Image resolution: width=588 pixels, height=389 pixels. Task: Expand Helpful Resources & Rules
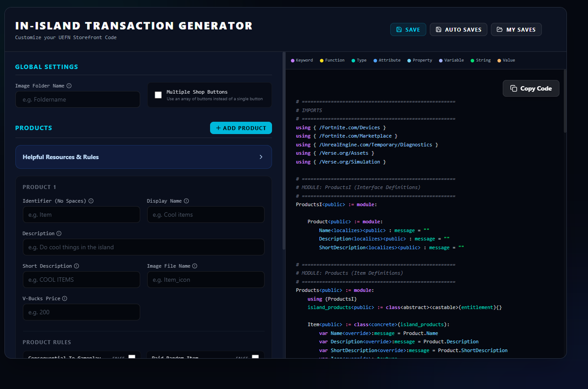point(144,157)
